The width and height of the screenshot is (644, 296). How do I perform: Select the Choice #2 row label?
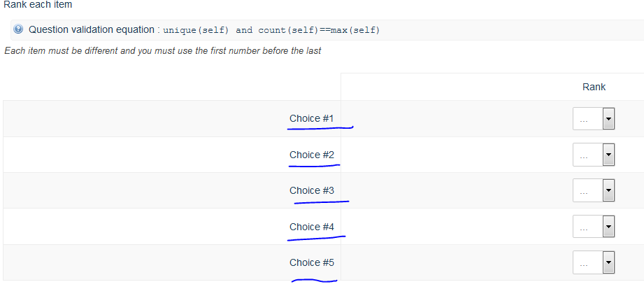pyautogui.click(x=312, y=155)
